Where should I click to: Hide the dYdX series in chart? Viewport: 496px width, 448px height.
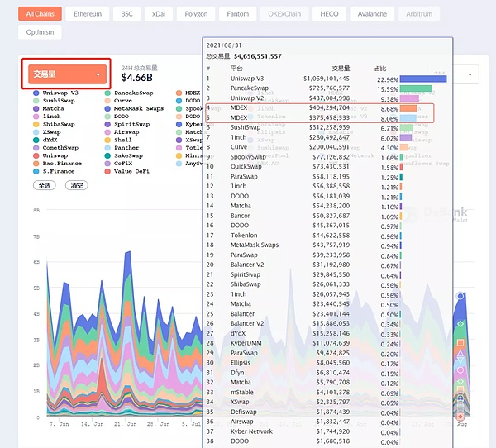pyautogui.click(x=36, y=140)
